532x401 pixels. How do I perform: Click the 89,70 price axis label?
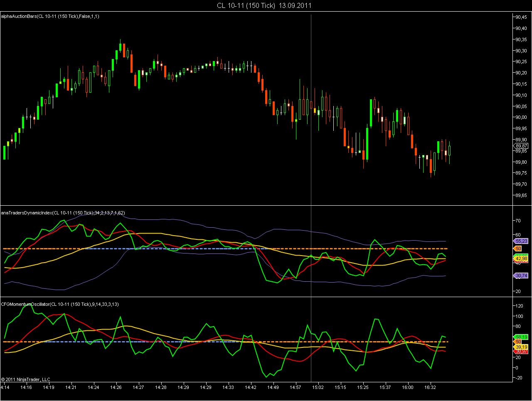click(x=521, y=184)
